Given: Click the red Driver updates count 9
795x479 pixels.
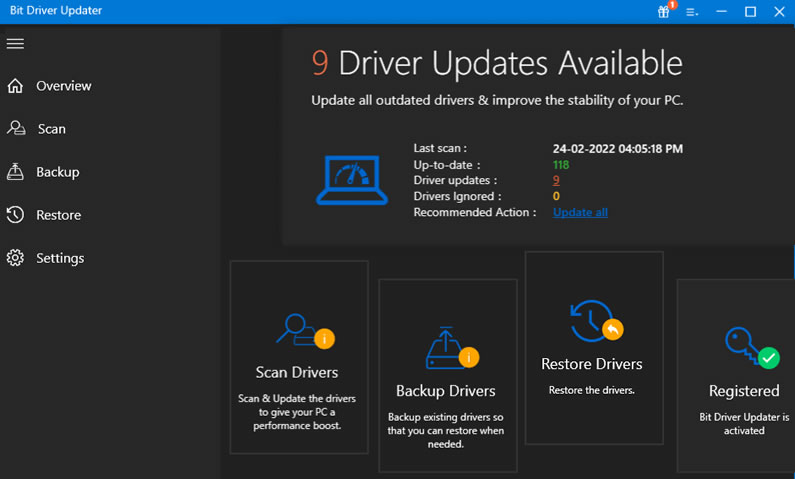Looking at the screenshot, I should 556,180.
